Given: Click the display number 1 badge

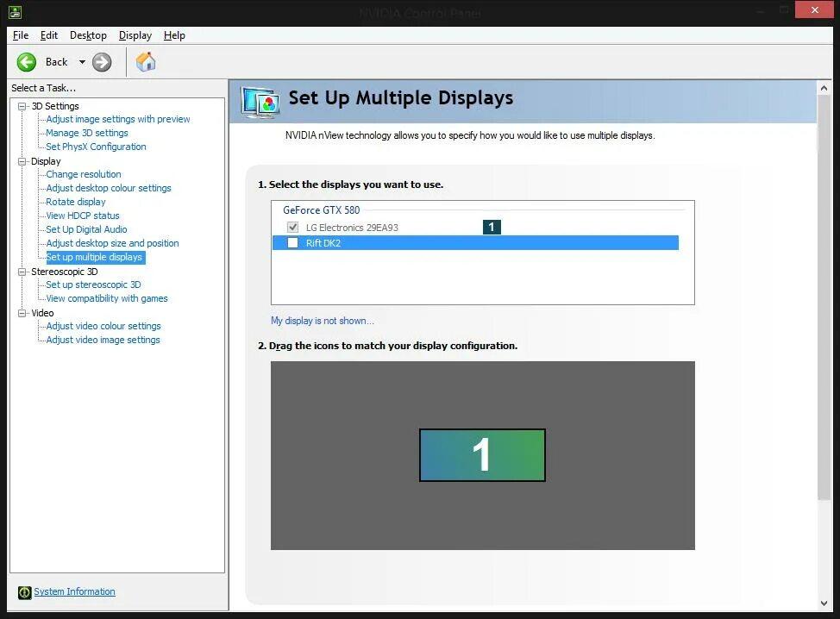Looking at the screenshot, I should coord(492,227).
